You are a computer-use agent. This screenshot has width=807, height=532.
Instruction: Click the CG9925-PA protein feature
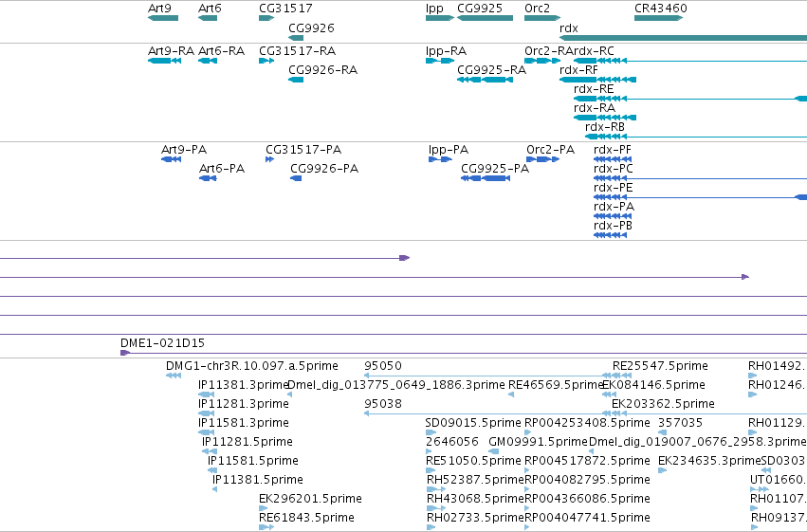pos(486,178)
